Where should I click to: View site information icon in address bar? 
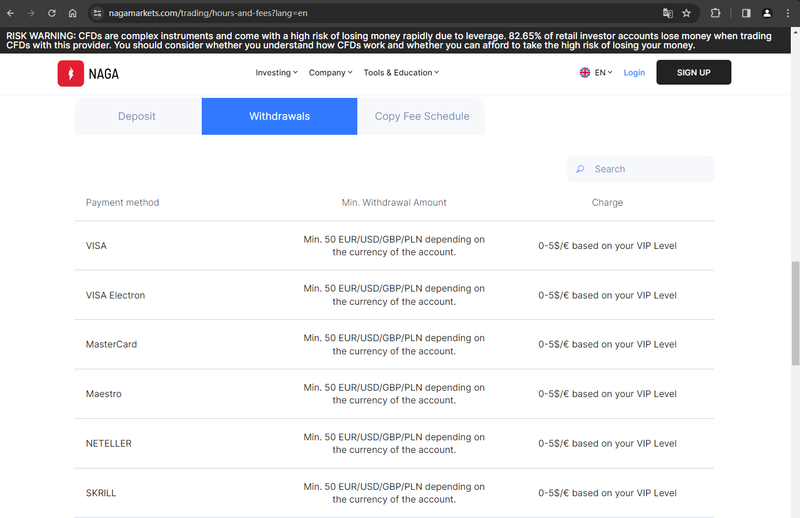pyautogui.click(x=97, y=13)
